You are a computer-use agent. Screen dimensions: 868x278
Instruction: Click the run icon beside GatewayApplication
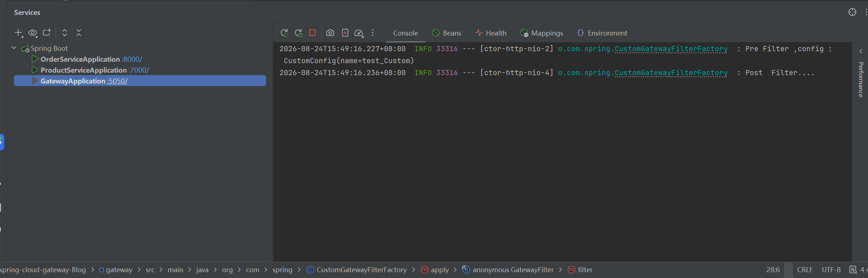(x=35, y=81)
